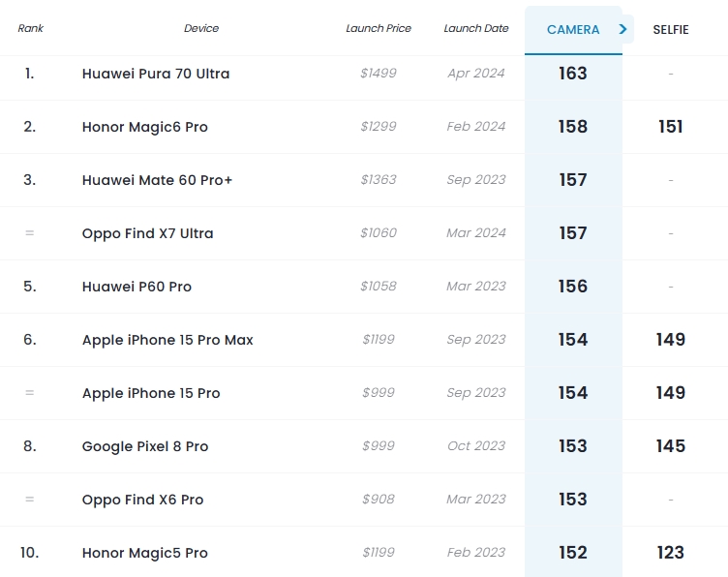
Task: Open Huawei Mate 60 Pro+ entry
Action: tap(157, 180)
